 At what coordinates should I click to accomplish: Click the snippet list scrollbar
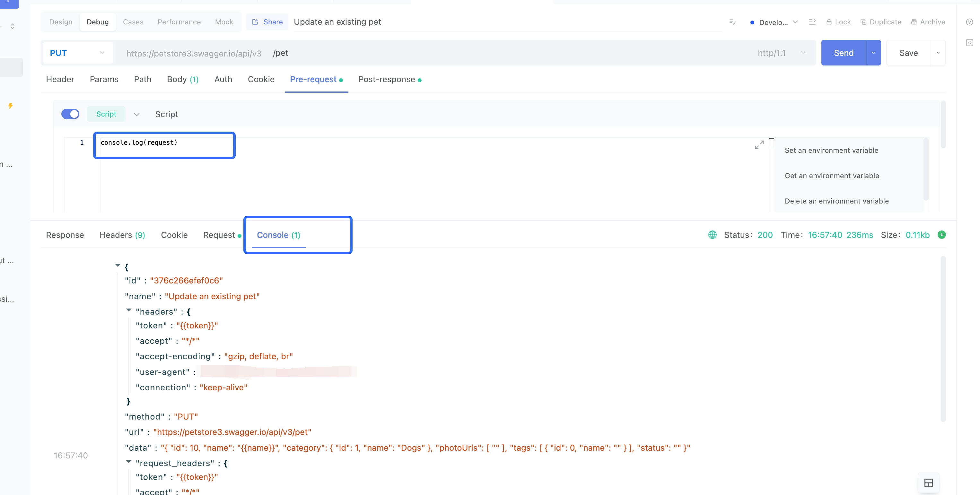pyautogui.click(x=926, y=169)
